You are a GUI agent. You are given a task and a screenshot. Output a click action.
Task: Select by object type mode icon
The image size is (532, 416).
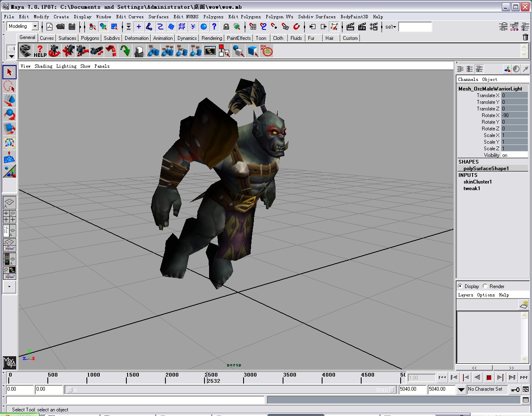tap(103, 27)
